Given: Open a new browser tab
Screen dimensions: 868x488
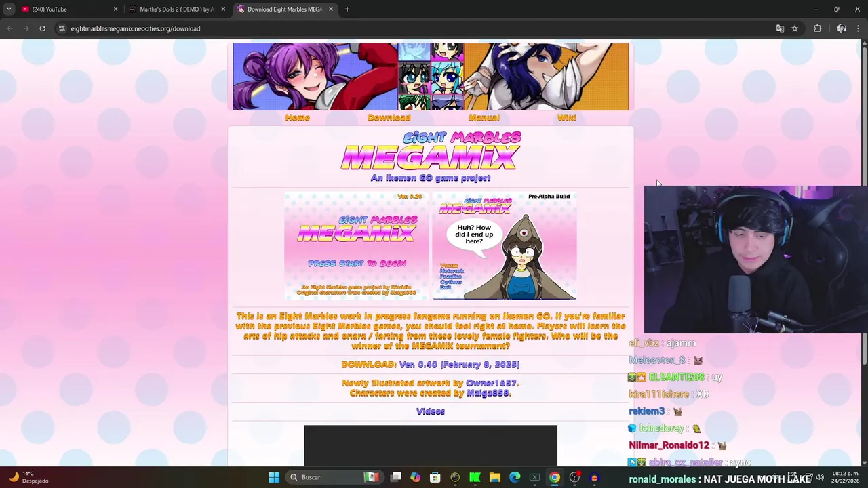Looking at the screenshot, I should click(x=347, y=9).
